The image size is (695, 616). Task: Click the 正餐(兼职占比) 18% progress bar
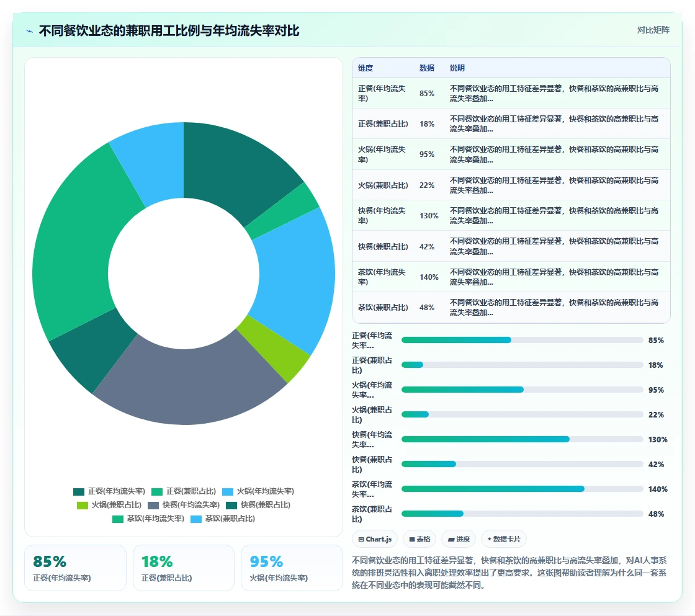tap(522, 365)
